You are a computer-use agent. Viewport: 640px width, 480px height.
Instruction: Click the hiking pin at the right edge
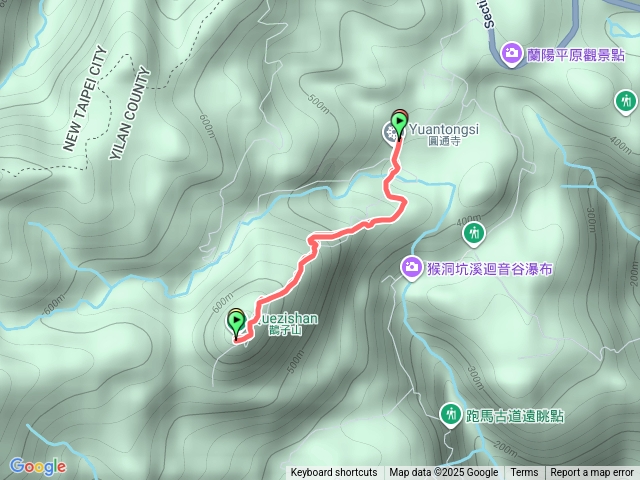626,101
